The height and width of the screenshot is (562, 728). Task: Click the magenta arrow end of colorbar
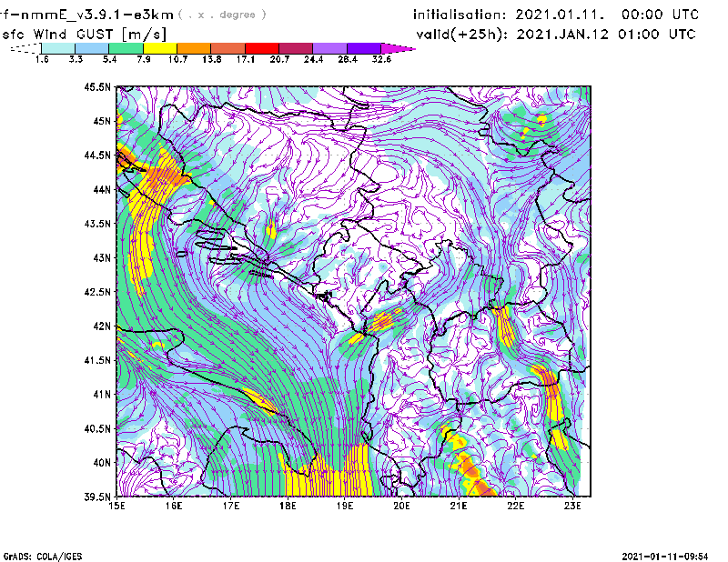[x=398, y=48]
